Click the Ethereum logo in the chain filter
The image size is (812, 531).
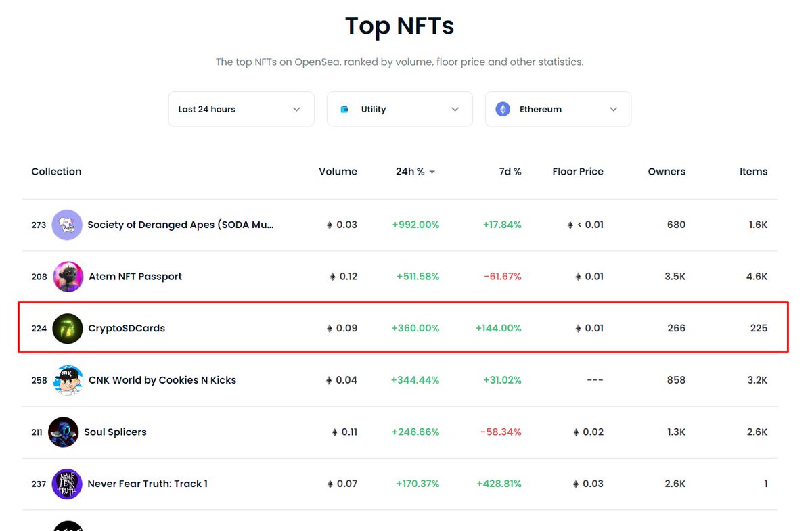coord(503,109)
